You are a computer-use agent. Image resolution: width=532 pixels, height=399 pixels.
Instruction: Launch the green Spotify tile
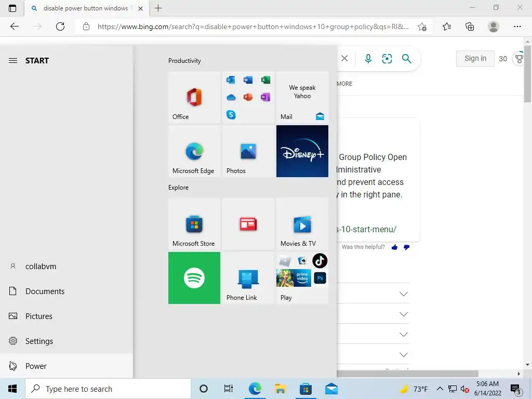click(x=194, y=278)
